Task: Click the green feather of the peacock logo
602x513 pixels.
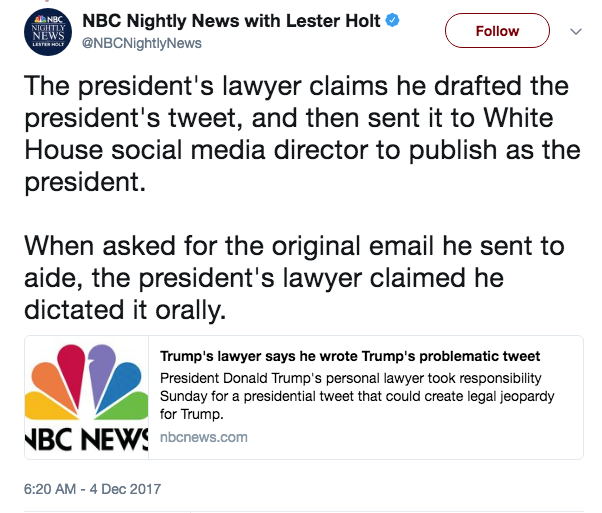Action: (127, 407)
